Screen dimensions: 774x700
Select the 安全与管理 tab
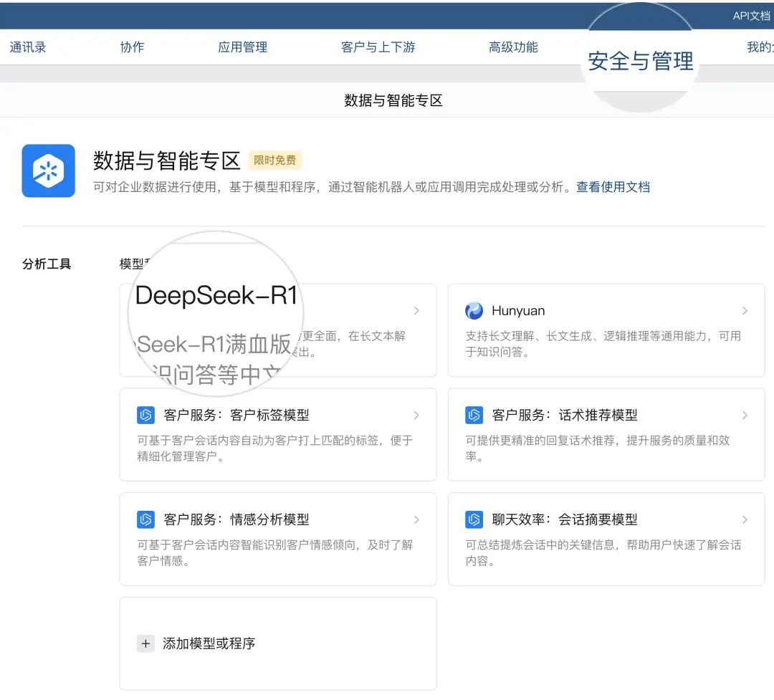tap(641, 61)
